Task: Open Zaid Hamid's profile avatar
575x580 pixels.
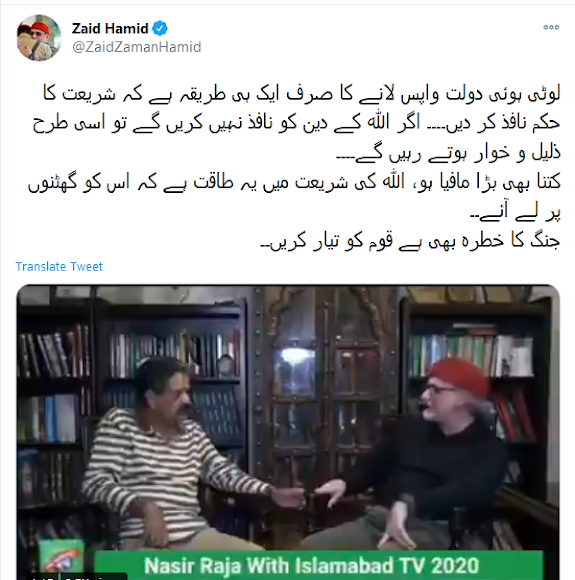Action: (x=39, y=38)
